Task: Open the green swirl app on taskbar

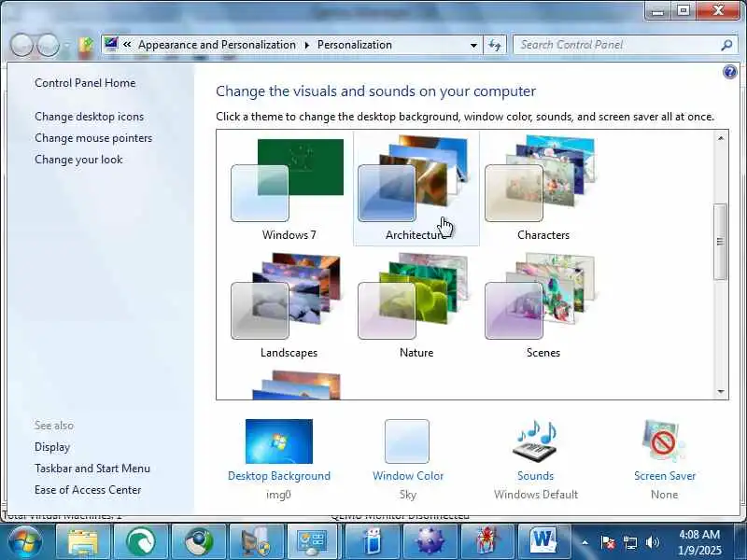Action: click(141, 542)
